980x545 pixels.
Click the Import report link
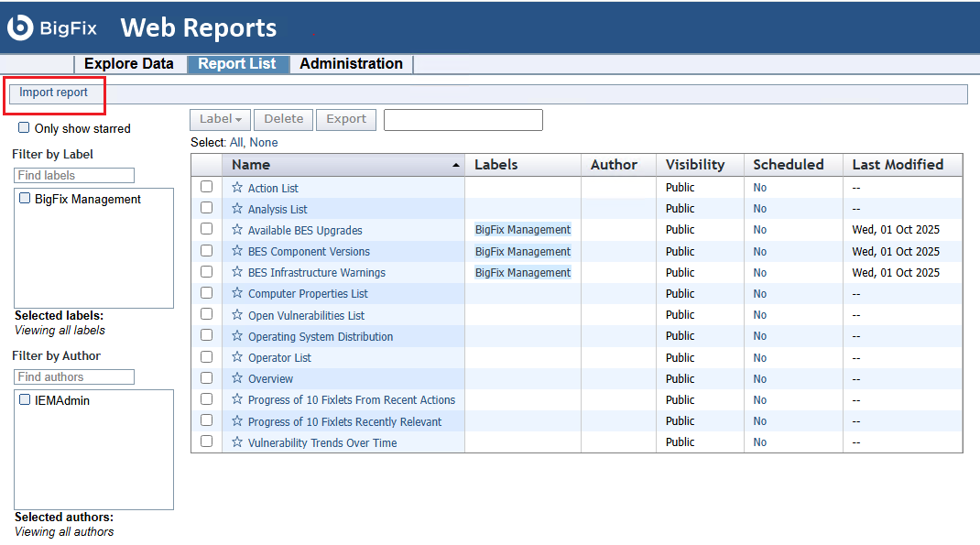54,93
